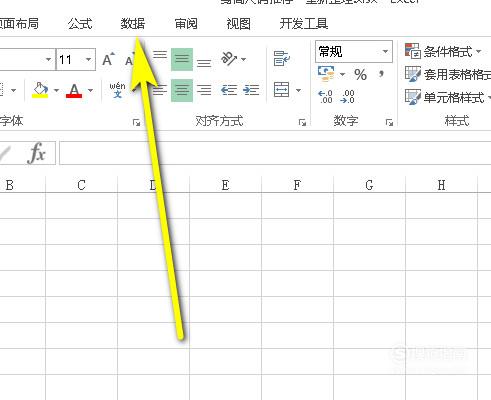Open the 对齐方式 dialog launcher

302,123
